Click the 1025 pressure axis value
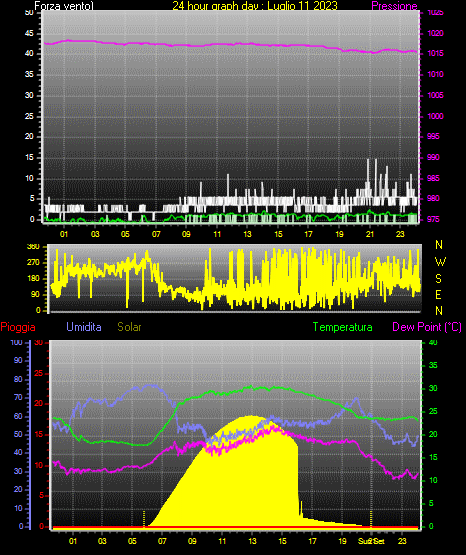Screen dimensions: 466x555 (x=435, y=13)
